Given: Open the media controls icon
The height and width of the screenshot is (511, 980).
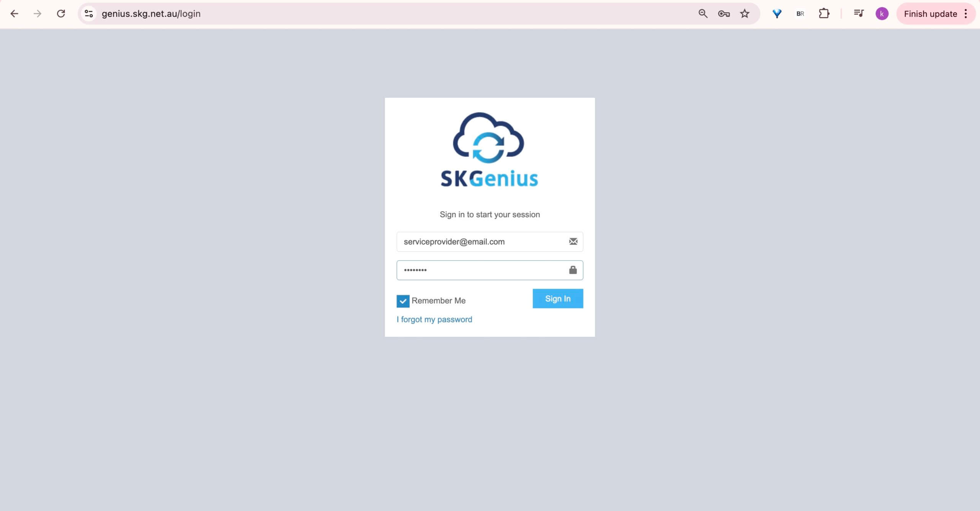Looking at the screenshot, I should pyautogui.click(x=859, y=14).
